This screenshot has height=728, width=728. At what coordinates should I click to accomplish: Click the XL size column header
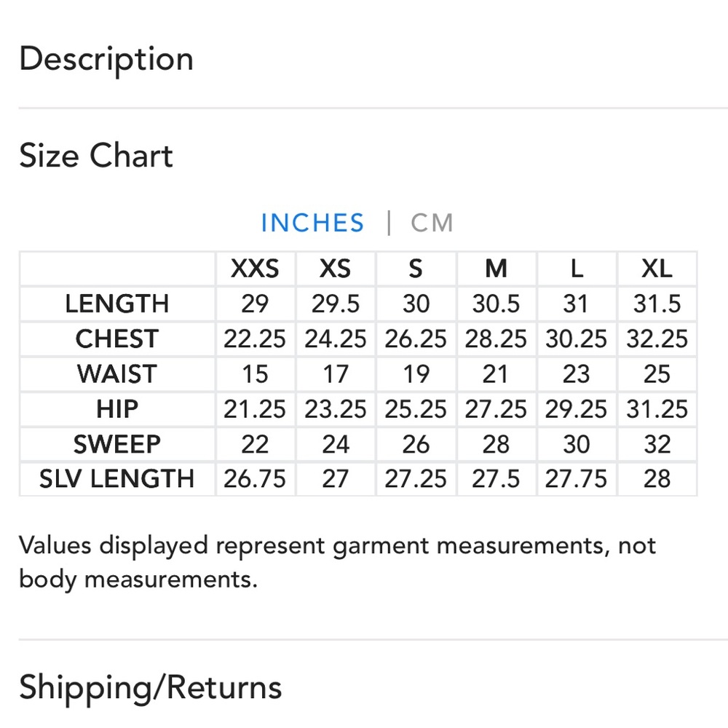click(x=657, y=269)
